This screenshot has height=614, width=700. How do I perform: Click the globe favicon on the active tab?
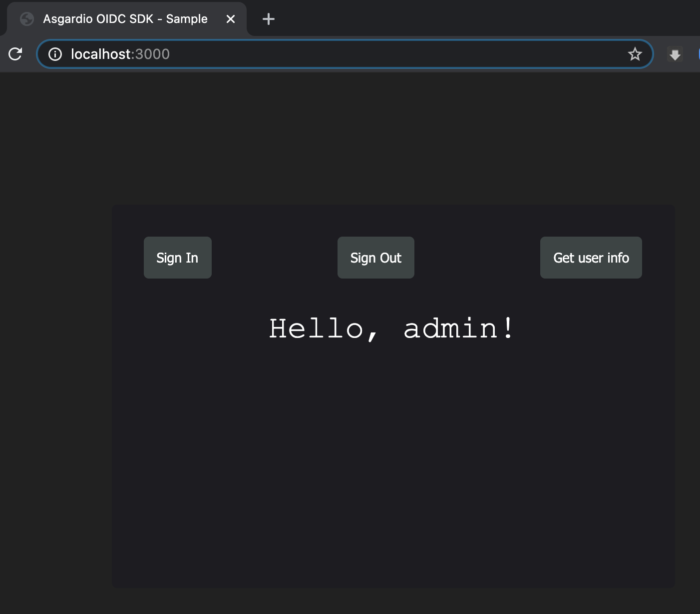[26, 18]
